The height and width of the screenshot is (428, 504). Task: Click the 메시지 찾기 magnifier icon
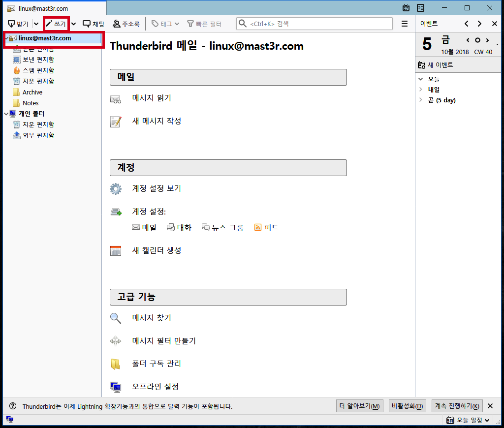(115, 318)
